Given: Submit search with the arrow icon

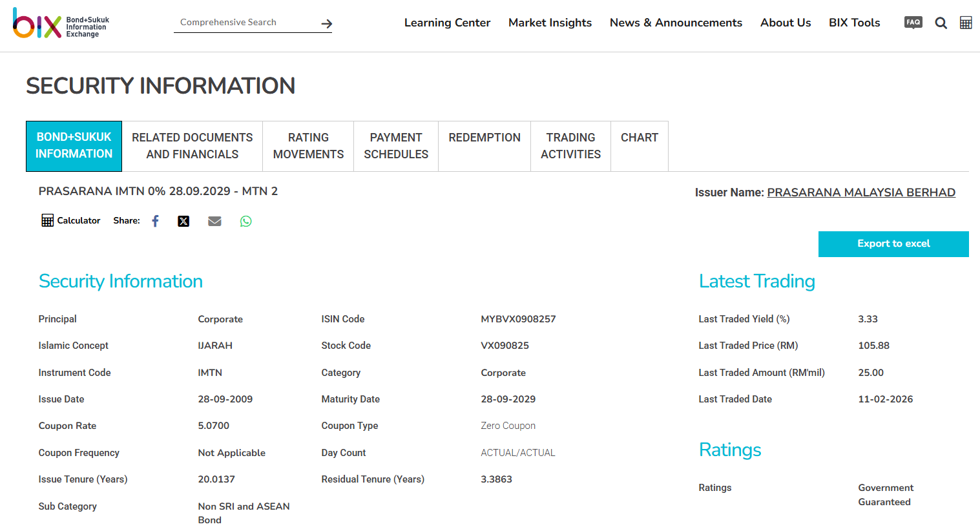Looking at the screenshot, I should click(327, 24).
